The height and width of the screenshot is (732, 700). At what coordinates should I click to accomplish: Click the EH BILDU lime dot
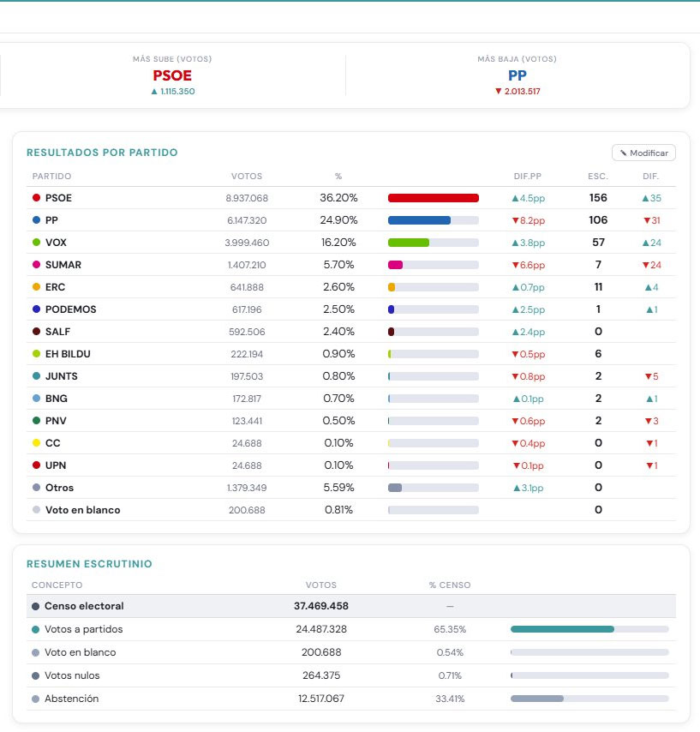point(36,354)
